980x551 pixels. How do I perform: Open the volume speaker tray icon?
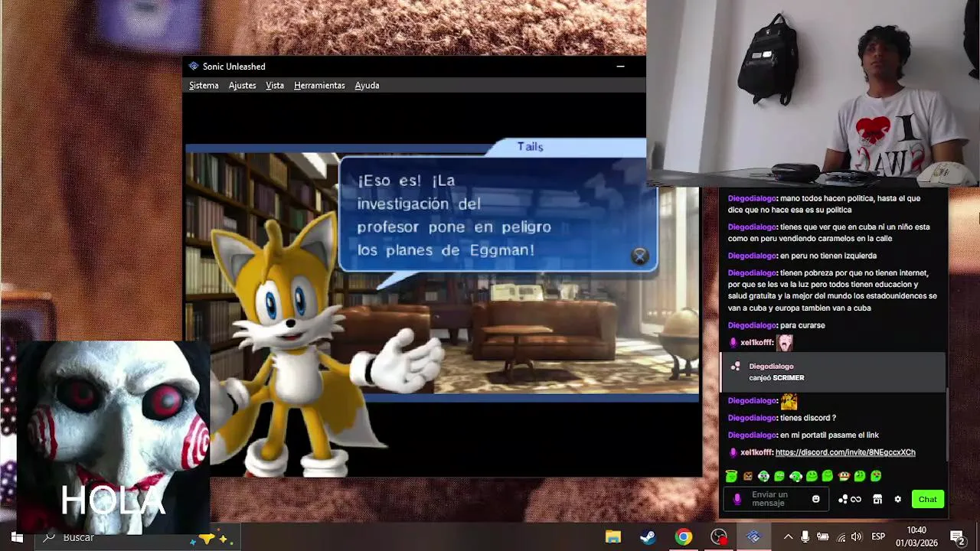pyautogui.click(x=856, y=537)
